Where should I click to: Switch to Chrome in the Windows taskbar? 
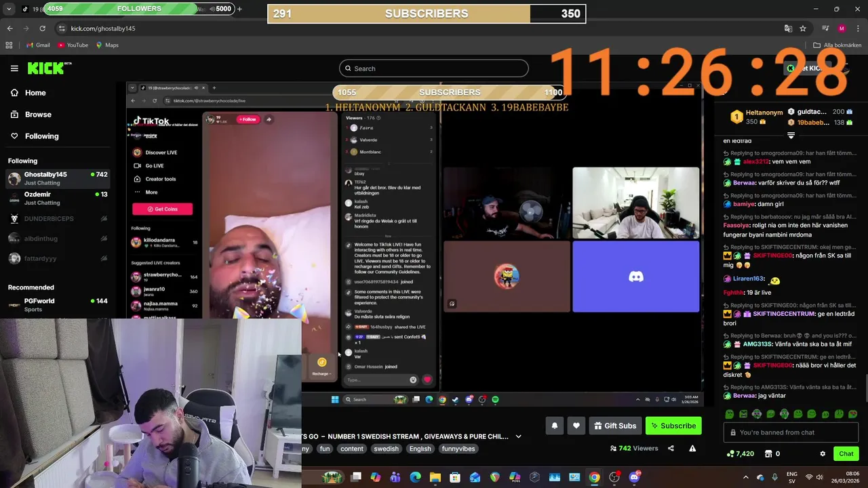(x=594, y=477)
